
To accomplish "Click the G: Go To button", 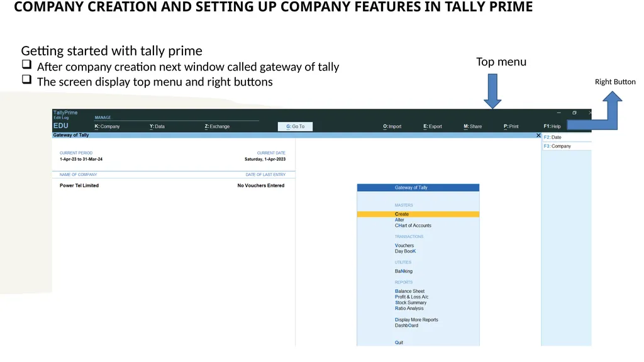I will pyautogui.click(x=296, y=126).
